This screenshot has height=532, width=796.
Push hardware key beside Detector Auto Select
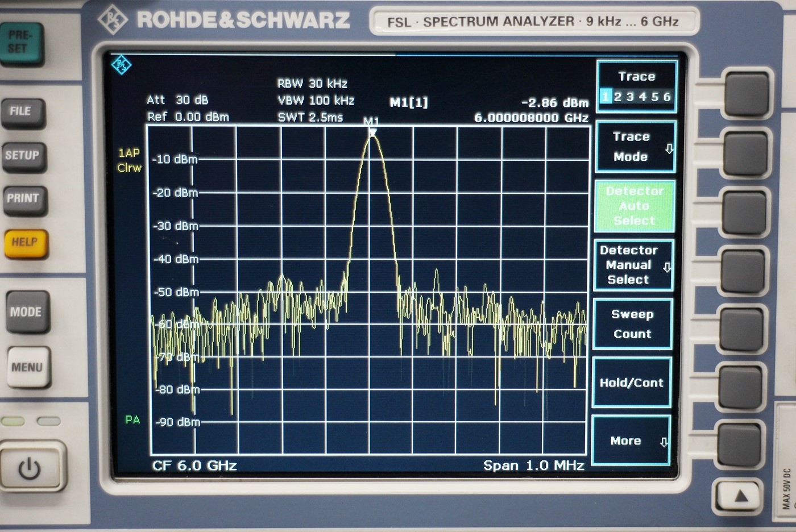tap(744, 211)
